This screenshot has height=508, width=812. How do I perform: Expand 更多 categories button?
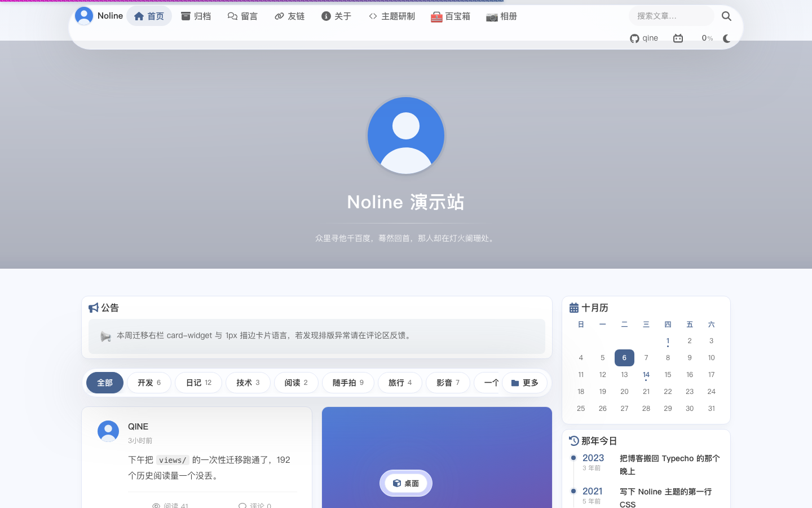click(x=524, y=383)
